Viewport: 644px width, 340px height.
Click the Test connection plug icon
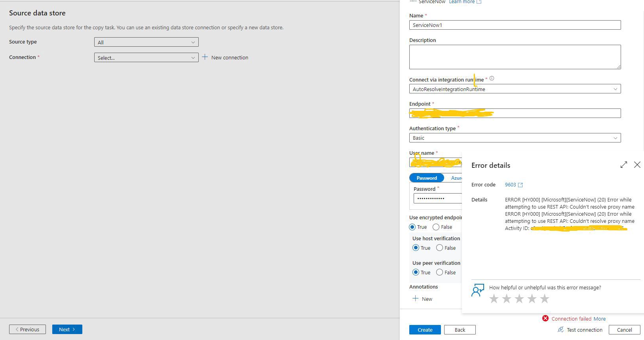point(560,329)
